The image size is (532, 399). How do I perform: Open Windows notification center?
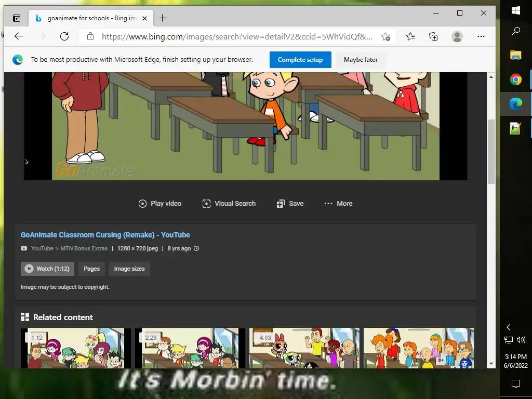coord(516,384)
